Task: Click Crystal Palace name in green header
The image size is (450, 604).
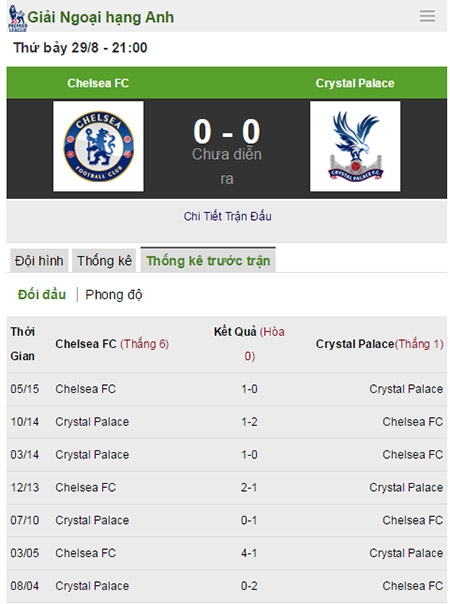Action: coord(355,83)
